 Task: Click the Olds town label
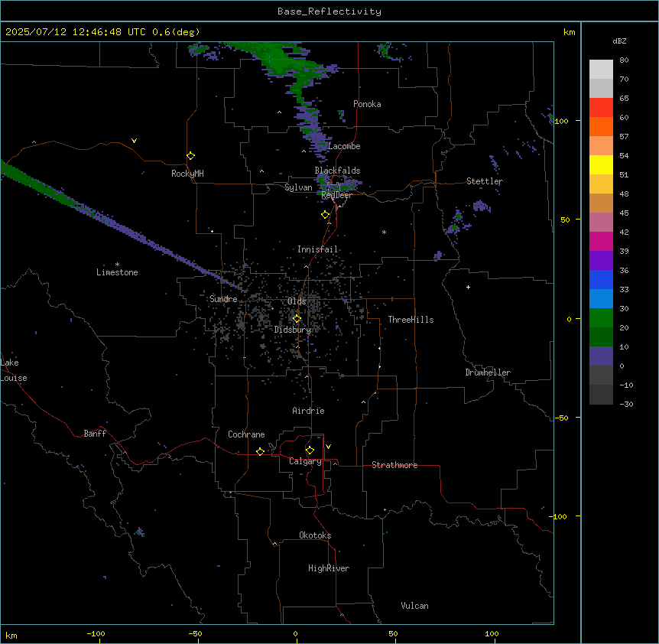coord(297,301)
